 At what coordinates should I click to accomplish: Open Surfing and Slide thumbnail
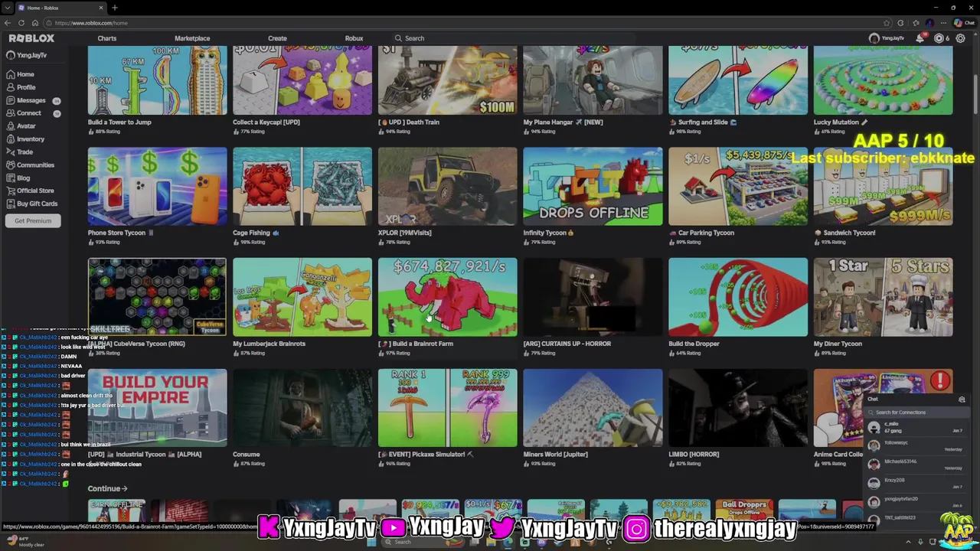pyautogui.click(x=738, y=80)
